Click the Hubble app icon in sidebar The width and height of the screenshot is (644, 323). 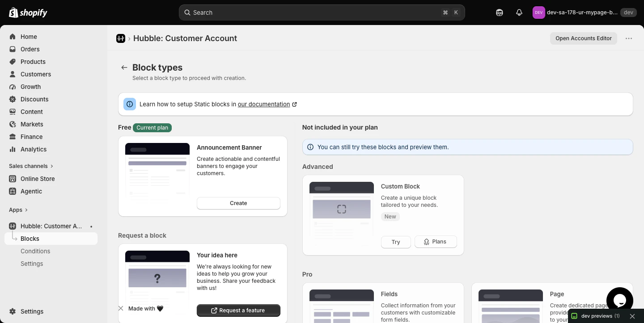coord(13,226)
